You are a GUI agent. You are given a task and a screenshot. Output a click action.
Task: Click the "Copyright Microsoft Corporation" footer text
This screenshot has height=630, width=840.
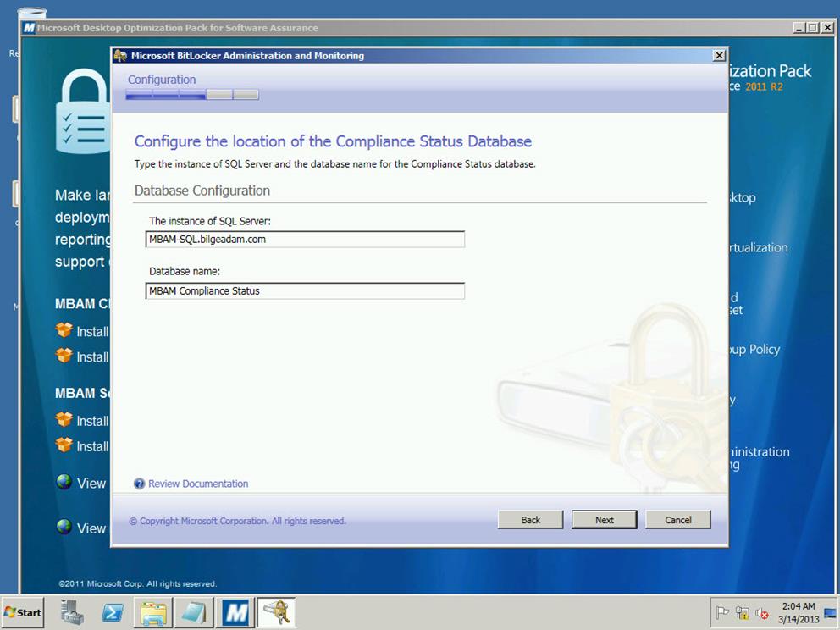pyautogui.click(x=237, y=521)
